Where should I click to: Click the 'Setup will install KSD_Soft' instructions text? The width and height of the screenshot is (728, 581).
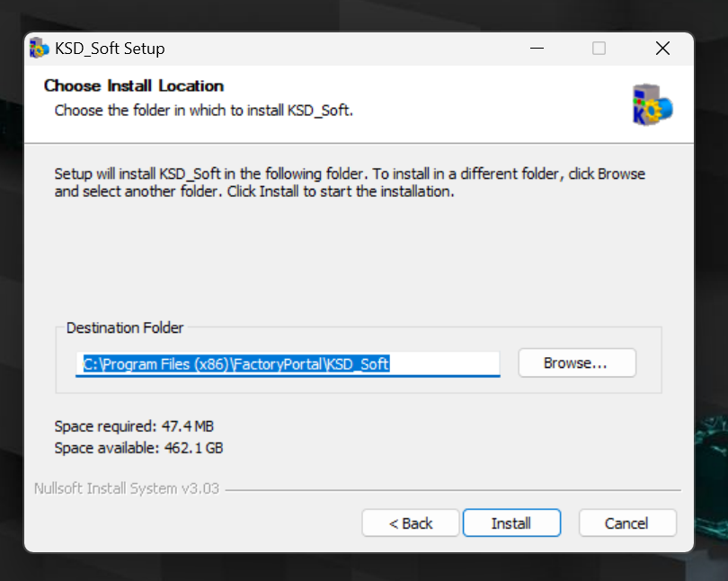(x=350, y=183)
